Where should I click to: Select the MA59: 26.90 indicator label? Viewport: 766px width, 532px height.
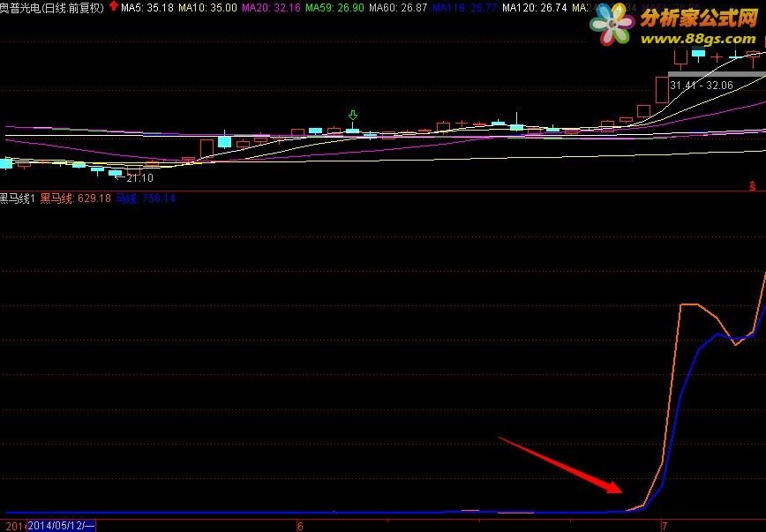click(334, 7)
